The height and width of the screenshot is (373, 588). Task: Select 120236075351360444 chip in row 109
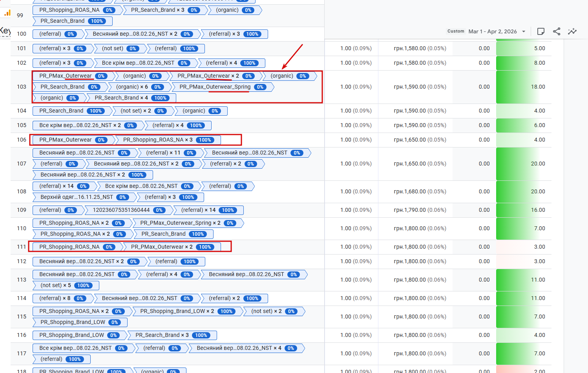[129, 210]
